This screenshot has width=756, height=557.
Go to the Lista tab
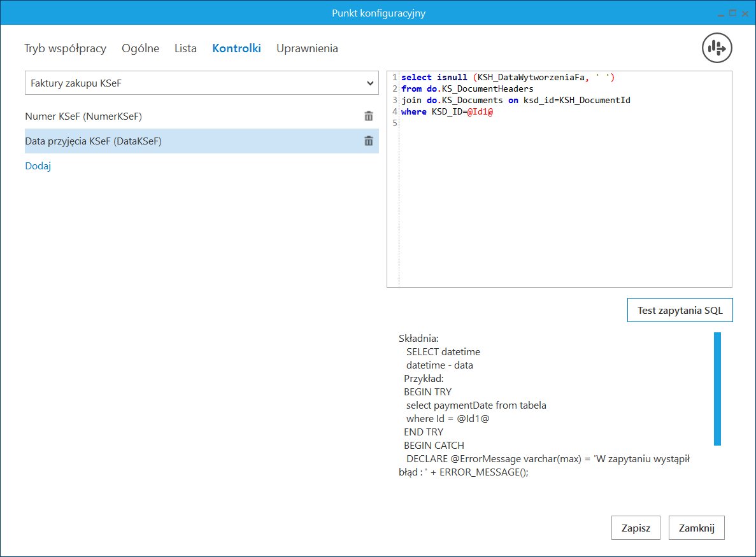point(185,48)
